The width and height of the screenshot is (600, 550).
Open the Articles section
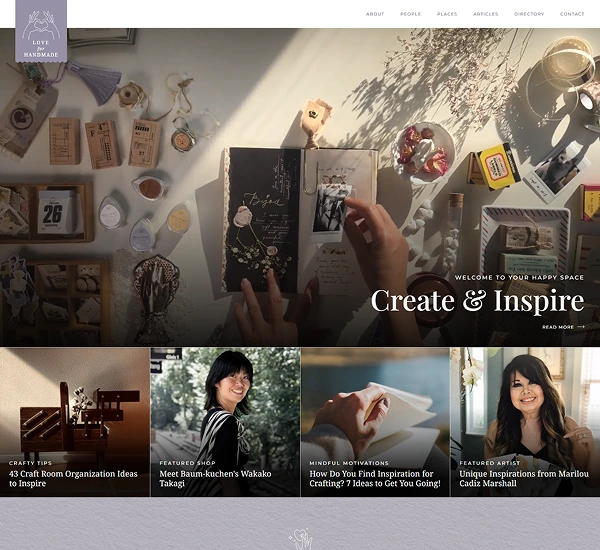coord(486,14)
